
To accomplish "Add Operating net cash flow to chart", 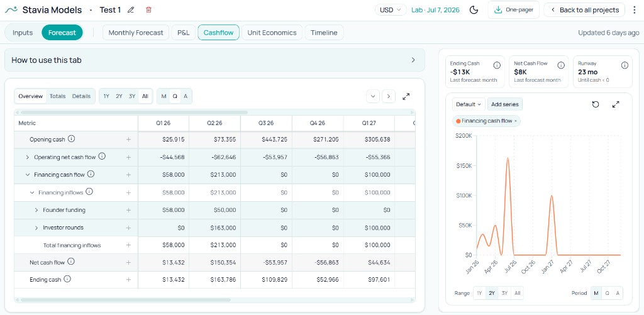I will (x=128, y=157).
